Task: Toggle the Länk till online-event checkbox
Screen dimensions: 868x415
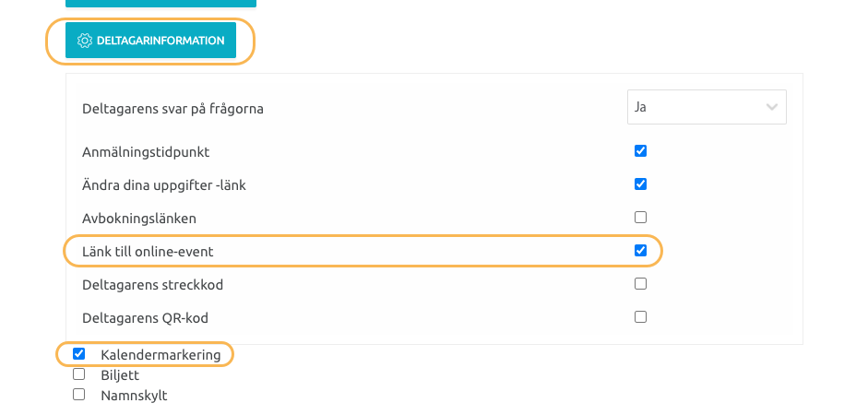Action: [640, 250]
